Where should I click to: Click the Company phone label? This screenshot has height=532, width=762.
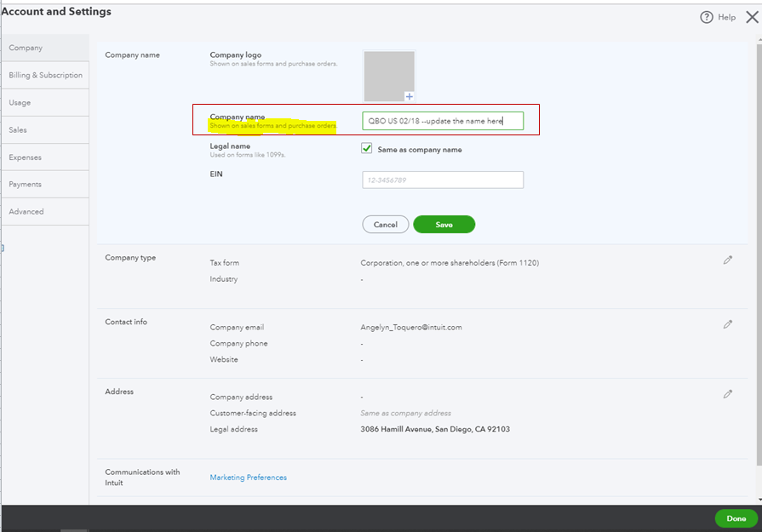click(238, 344)
